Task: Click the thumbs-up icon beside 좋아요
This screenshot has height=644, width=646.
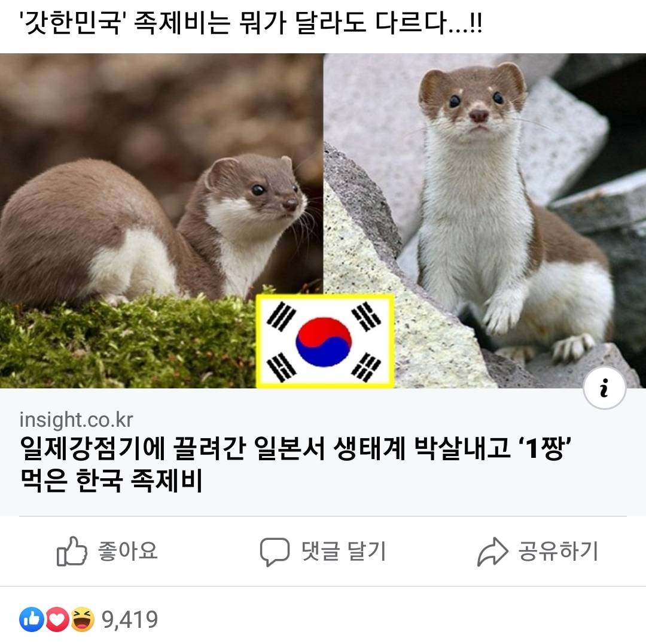Action: (x=72, y=551)
